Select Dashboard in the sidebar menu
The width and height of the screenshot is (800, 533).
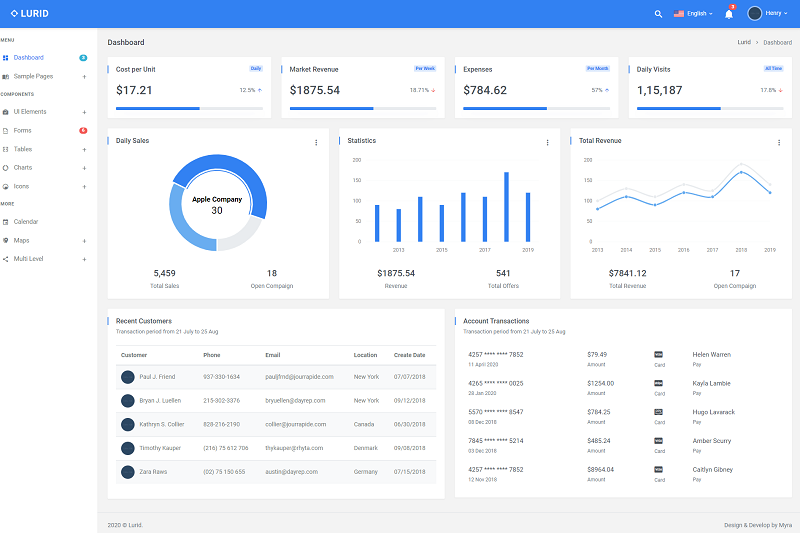pyautogui.click(x=28, y=58)
